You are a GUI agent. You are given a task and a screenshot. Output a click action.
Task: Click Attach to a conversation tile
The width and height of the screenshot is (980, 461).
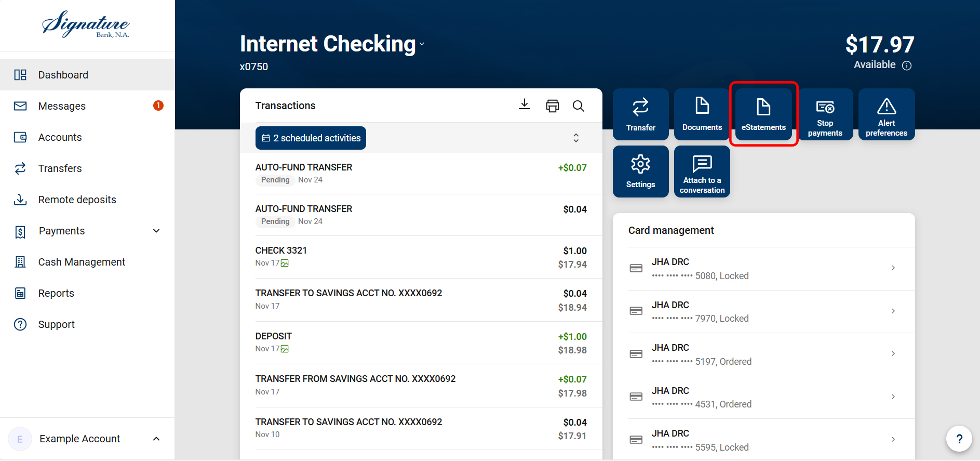pos(702,172)
